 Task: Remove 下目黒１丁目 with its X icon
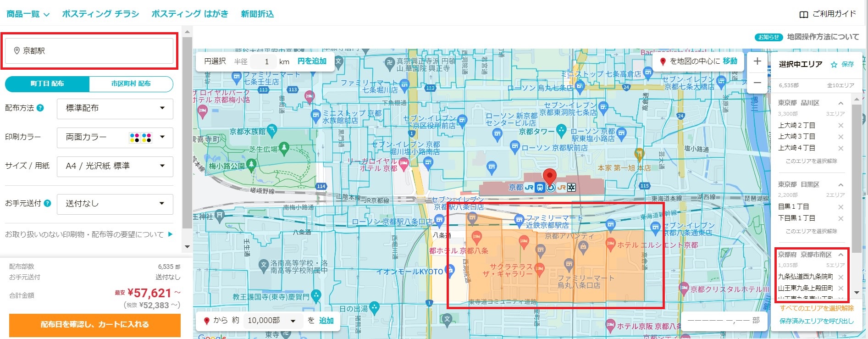pos(841,218)
